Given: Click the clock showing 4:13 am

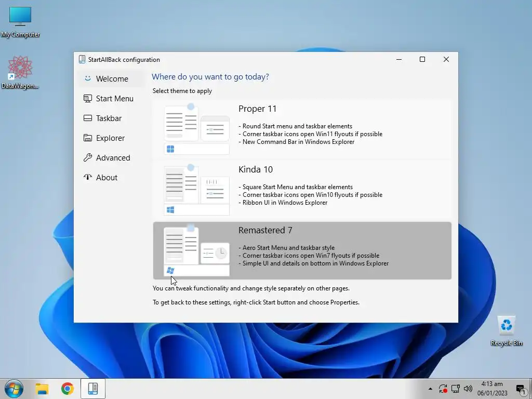Looking at the screenshot, I should pyautogui.click(x=492, y=389).
